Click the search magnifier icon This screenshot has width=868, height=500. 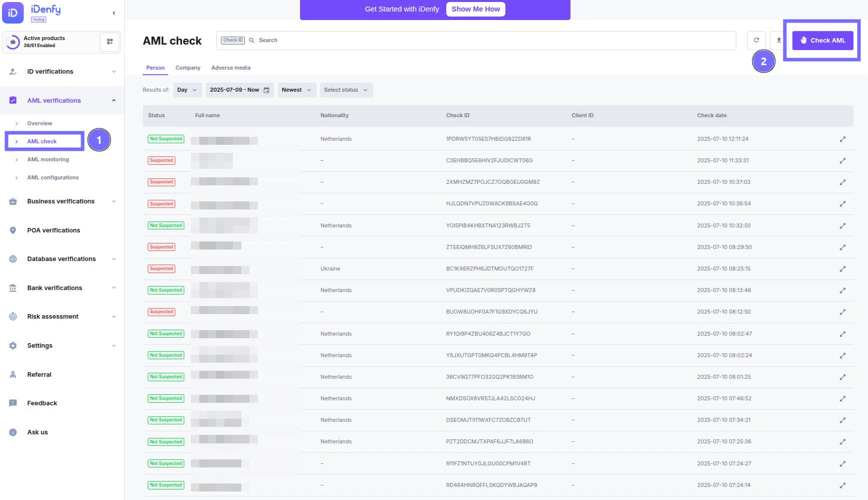pos(252,40)
